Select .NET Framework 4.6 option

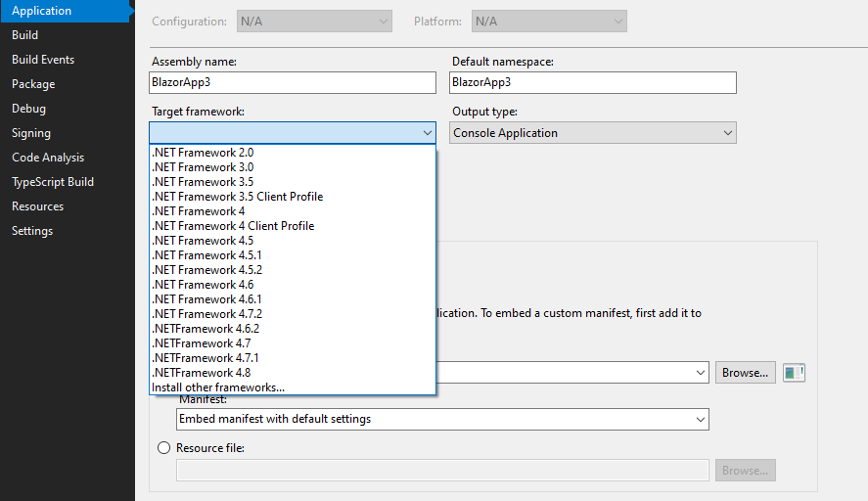293,285
